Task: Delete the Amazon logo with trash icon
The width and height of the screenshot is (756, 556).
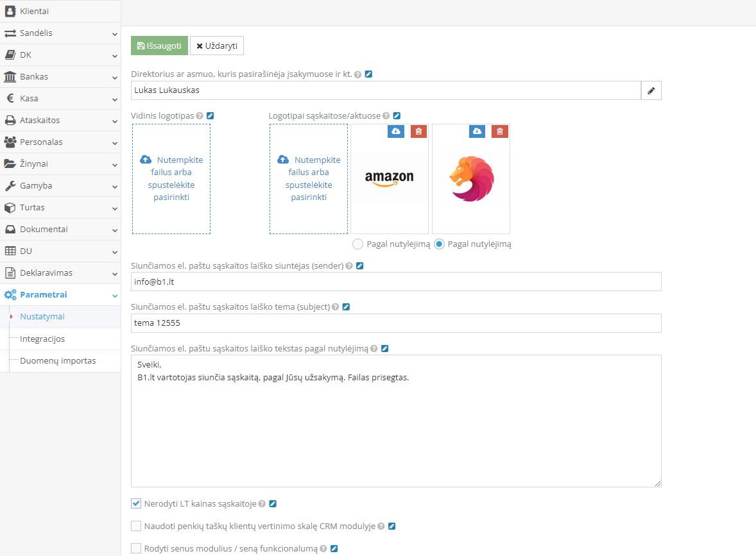Action: 418,131
